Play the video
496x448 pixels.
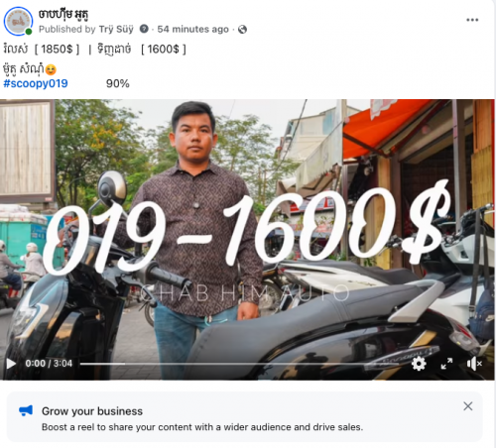click(x=11, y=364)
